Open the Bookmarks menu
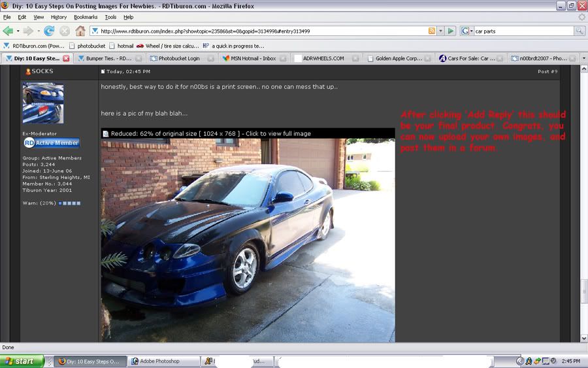The width and height of the screenshot is (588, 368). [85, 17]
